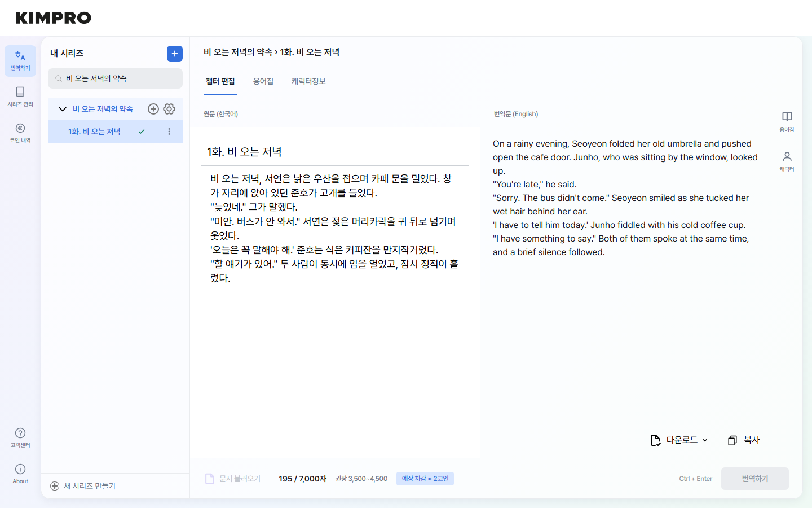Open the 캐릭터 character side panel icon
The height and width of the screenshot is (508, 812).
[787, 161]
